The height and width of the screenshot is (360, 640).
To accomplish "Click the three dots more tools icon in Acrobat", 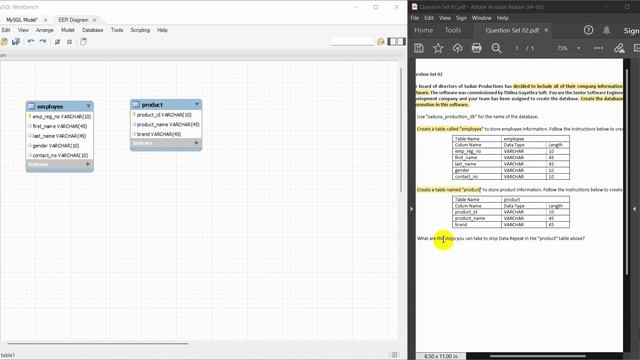I will coord(598,48).
